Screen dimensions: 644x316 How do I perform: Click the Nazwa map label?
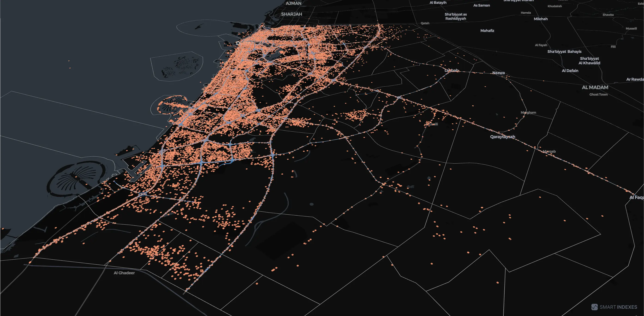coord(498,73)
